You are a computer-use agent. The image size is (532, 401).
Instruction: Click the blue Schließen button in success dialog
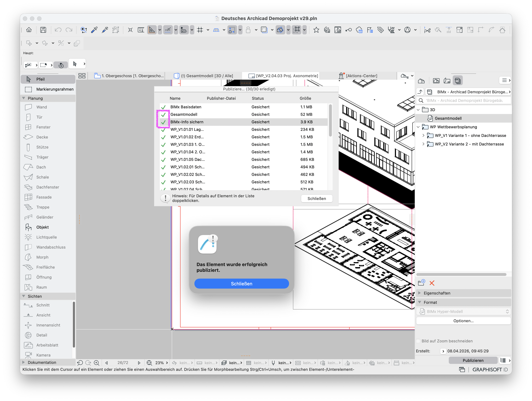tap(242, 284)
